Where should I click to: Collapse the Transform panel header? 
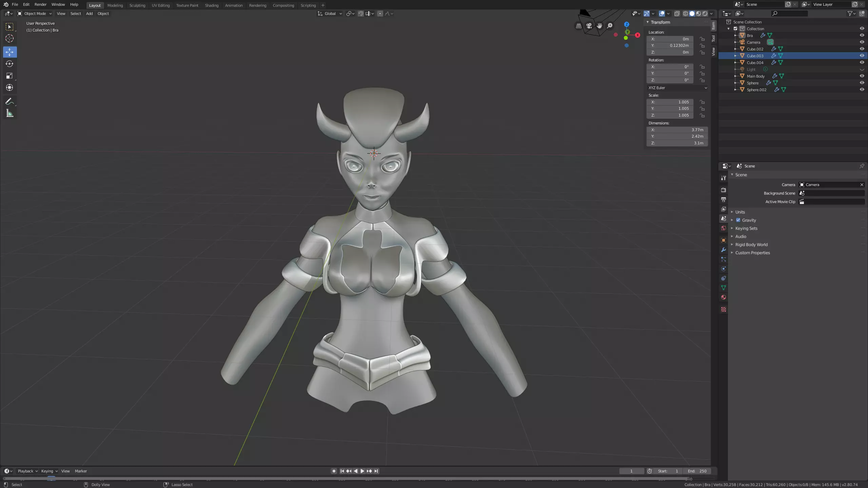[660, 22]
